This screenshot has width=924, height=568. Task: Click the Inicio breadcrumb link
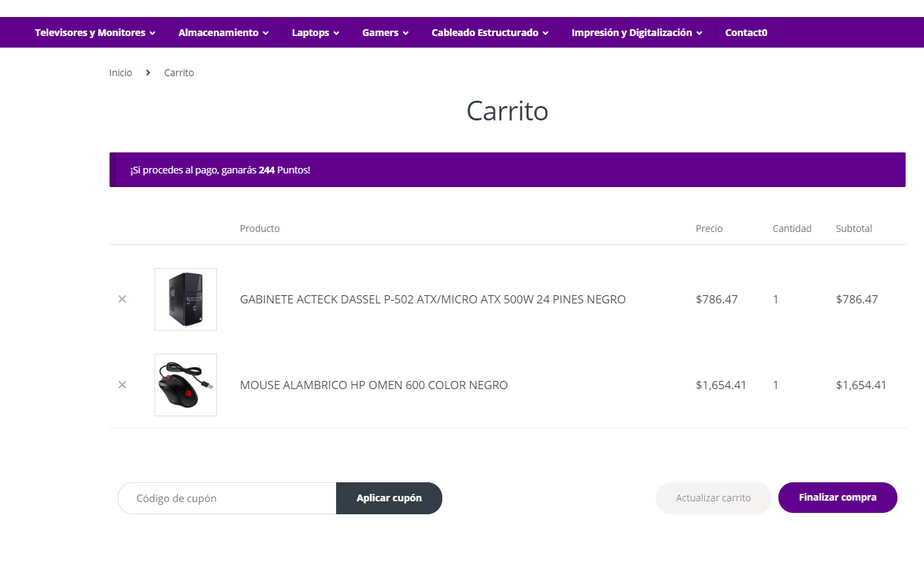(x=120, y=73)
